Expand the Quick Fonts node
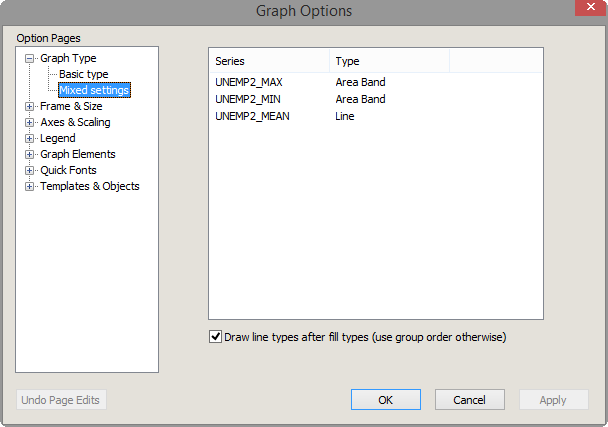 [30, 171]
